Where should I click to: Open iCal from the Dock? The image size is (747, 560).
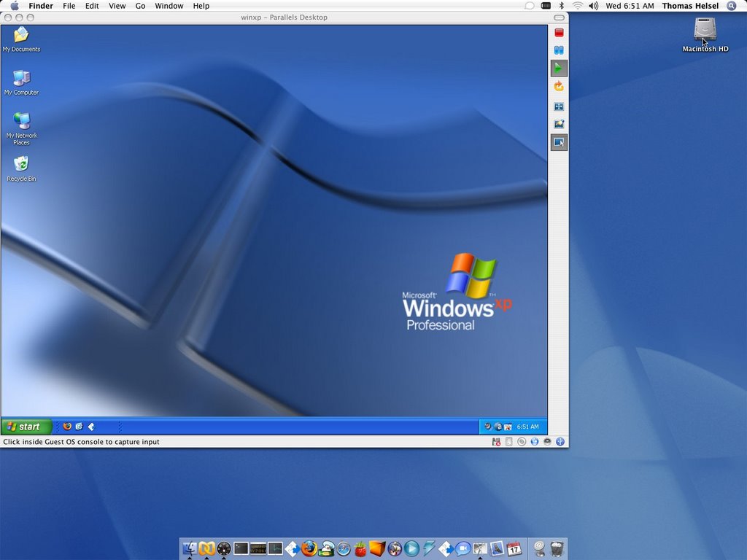[x=514, y=548]
